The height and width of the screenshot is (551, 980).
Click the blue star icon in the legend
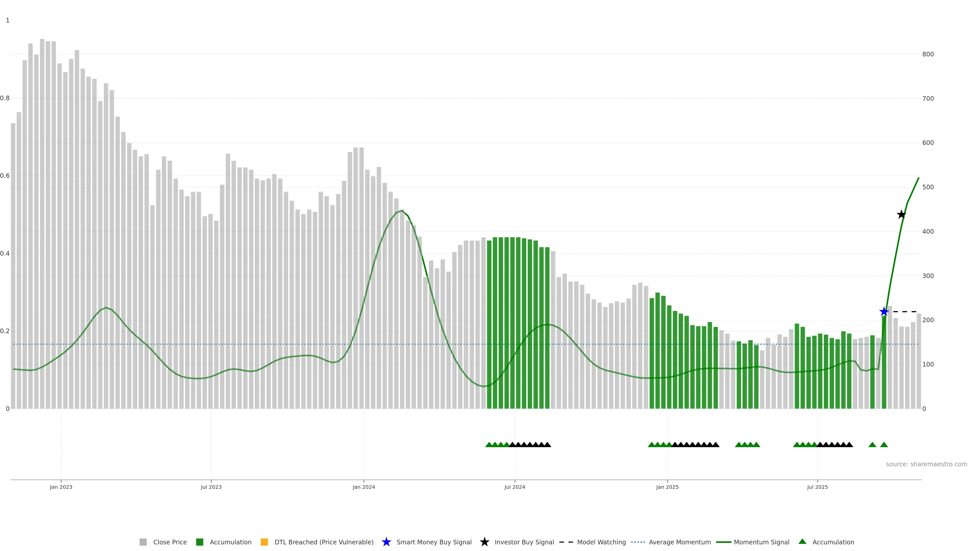click(x=386, y=542)
